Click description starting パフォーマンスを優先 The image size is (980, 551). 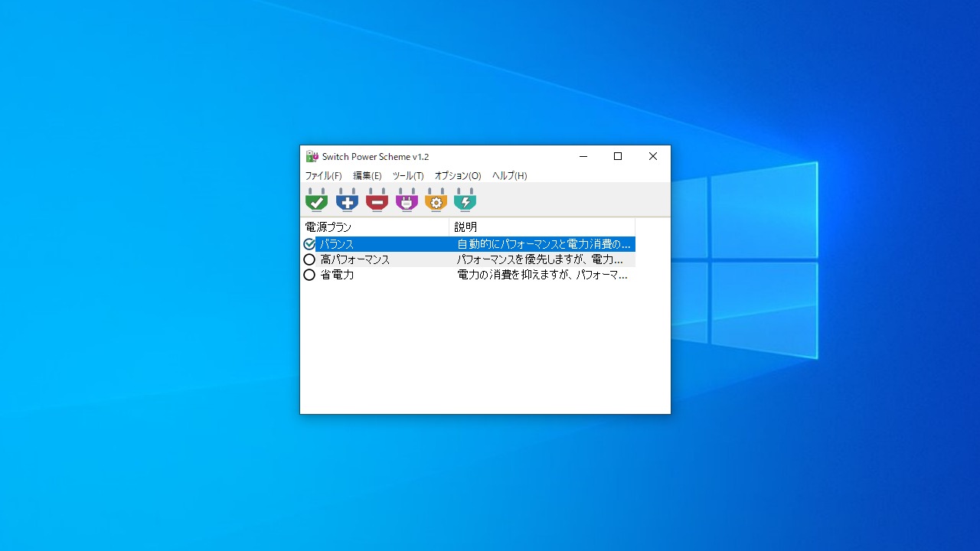click(540, 259)
